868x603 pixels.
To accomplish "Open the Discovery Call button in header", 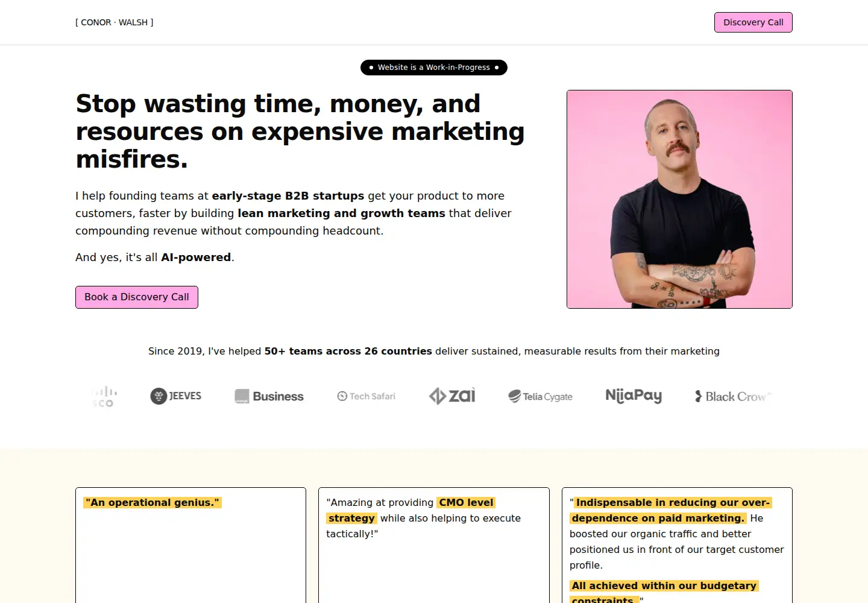I will [x=753, y=22].
